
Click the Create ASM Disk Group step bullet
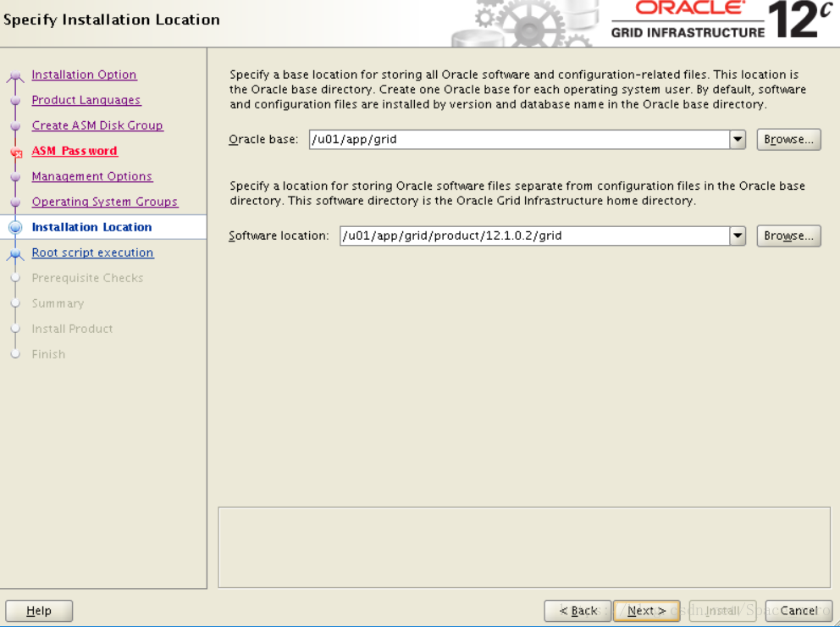point(15,126)
